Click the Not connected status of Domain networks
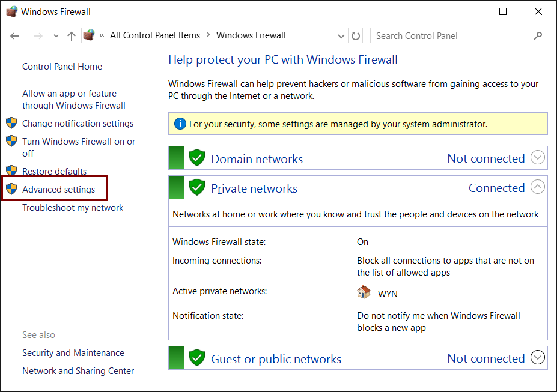 click(486, 158)
